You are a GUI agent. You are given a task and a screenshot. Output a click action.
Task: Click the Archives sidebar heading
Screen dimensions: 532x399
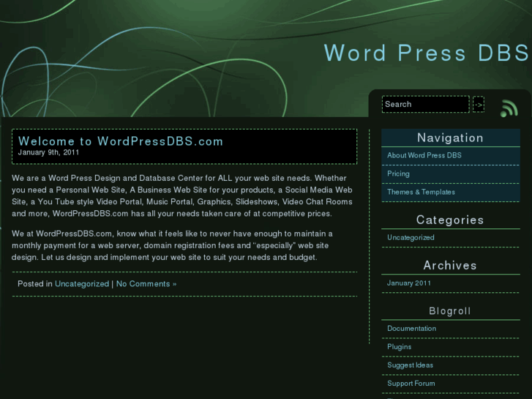450,266
